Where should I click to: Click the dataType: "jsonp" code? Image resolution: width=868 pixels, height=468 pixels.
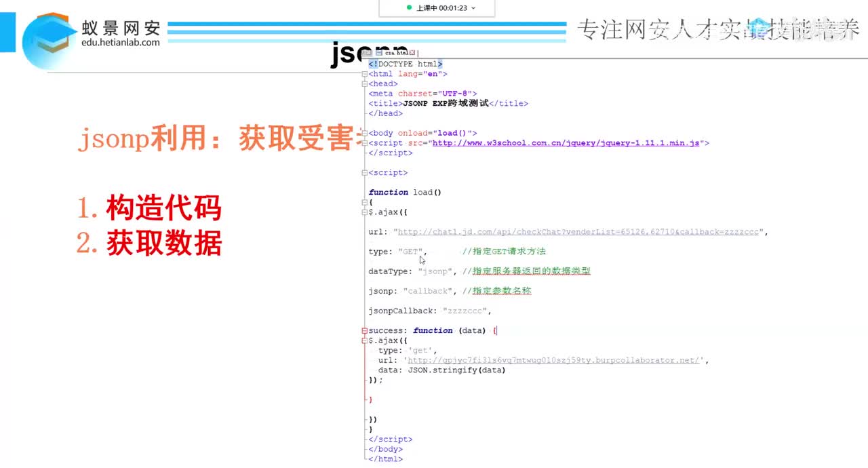[412, 271]
